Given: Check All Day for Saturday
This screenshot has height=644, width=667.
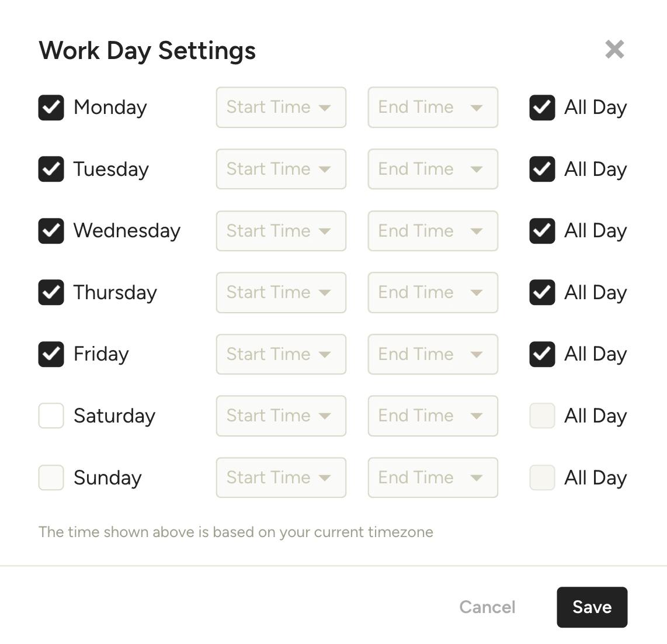Looking at the screenshot, I should [542, 416].
